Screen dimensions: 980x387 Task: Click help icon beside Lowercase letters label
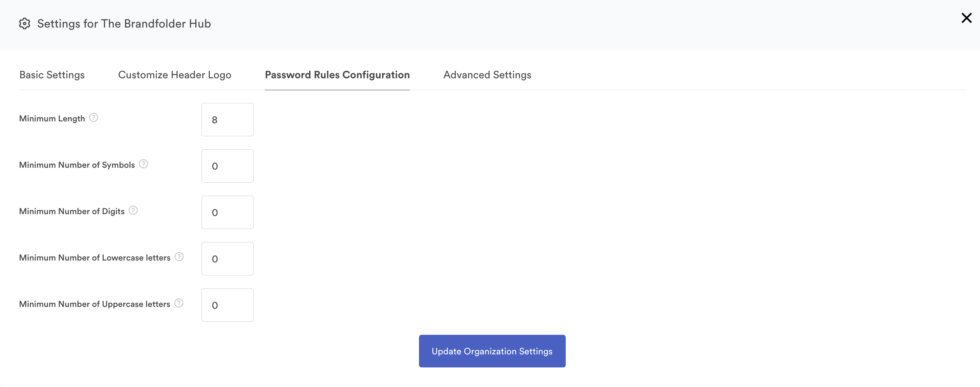click(179, 257)
